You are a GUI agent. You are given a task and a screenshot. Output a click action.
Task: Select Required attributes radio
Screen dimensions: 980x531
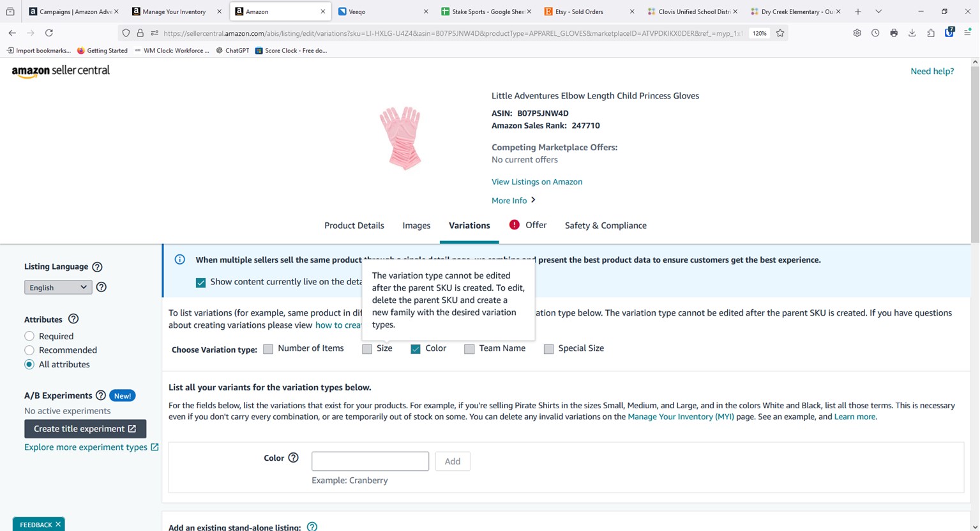(29, 336)
